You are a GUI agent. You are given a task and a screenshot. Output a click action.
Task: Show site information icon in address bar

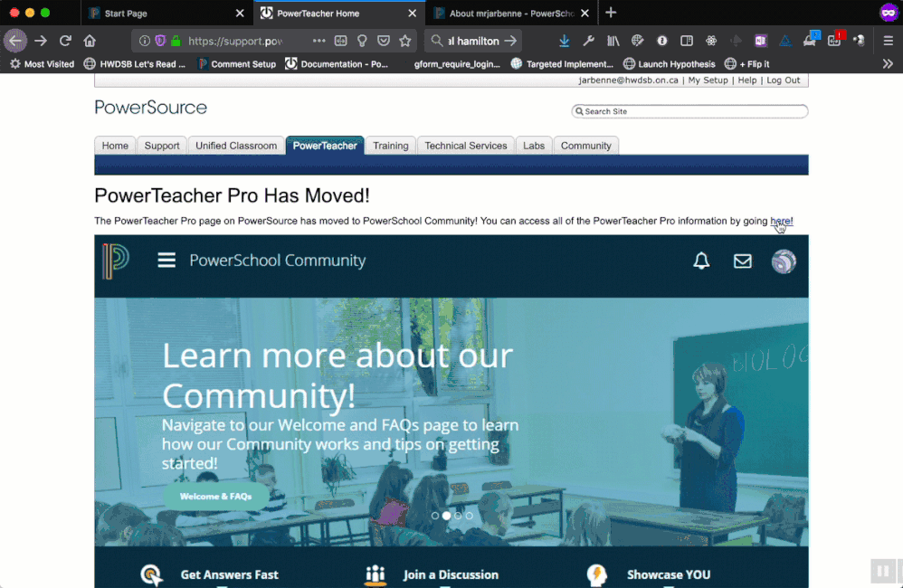(x=145, y=41)
